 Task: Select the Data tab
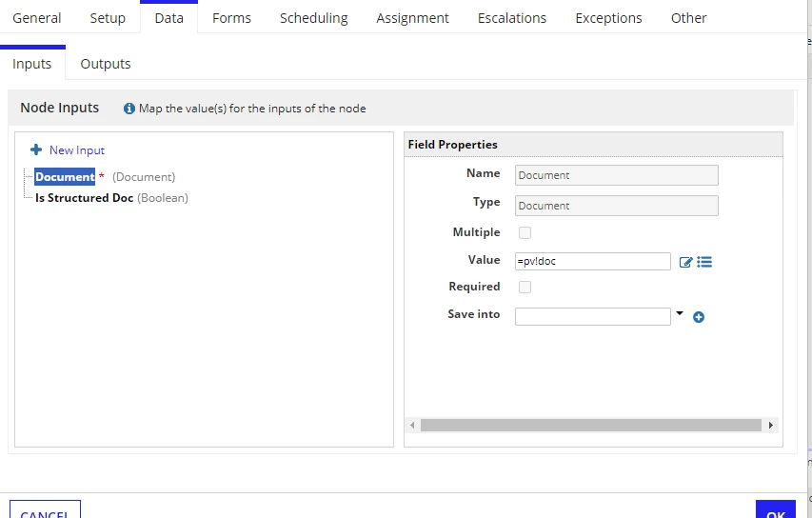pyautogui.click(x=168, y=18)
